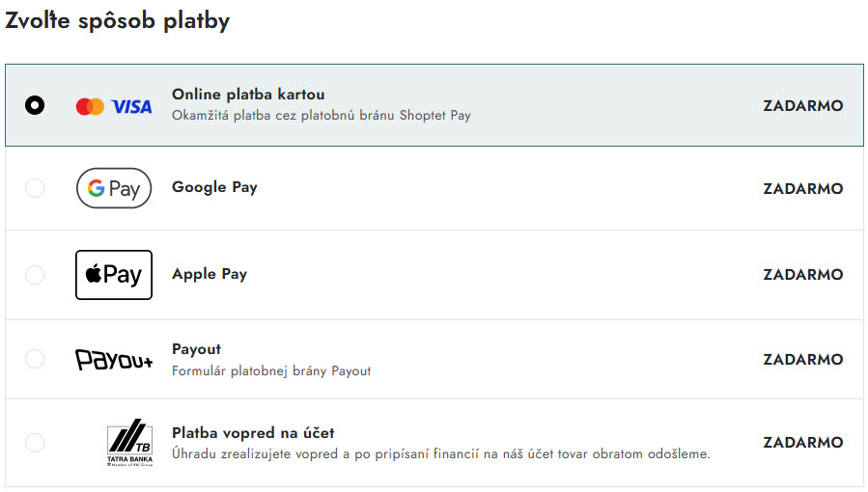Click the Shoptet Pay gateway description text

click(x=322, y=115)
